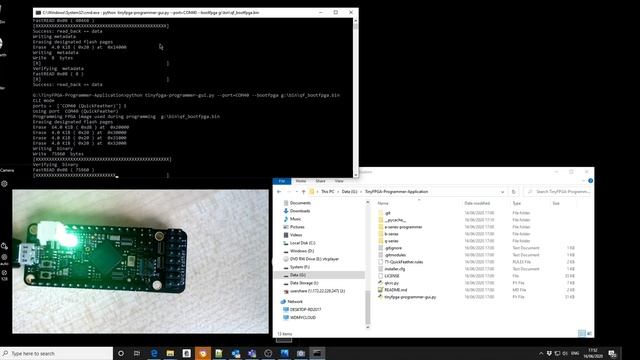
Task: Select tinyfpga-programmer-gui.py file
Action: (410, 297)
